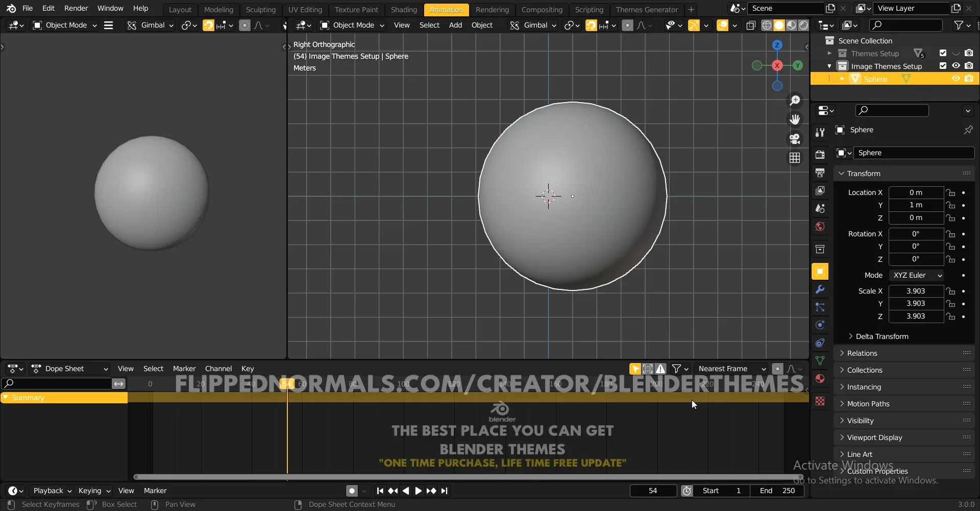This screenshot has height=511, width=980.
Task: Expand the Delta Transform section
Action: [881, 336]
